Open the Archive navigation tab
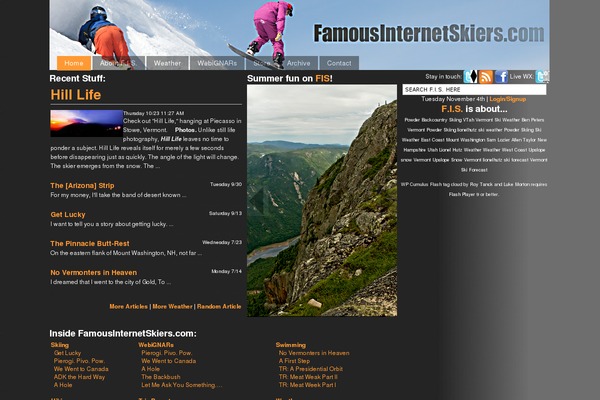 298,63
